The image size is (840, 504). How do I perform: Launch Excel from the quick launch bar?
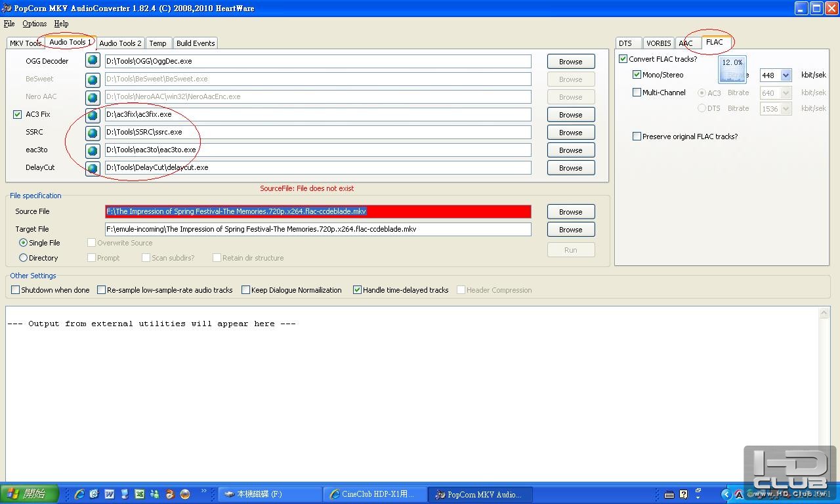point(140,494)
